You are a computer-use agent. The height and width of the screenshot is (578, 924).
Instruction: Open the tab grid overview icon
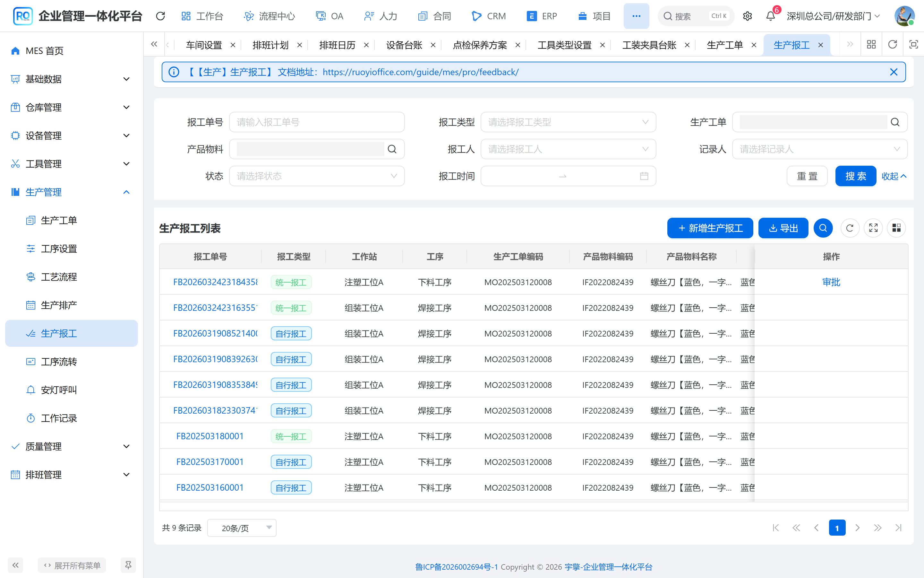871,45
